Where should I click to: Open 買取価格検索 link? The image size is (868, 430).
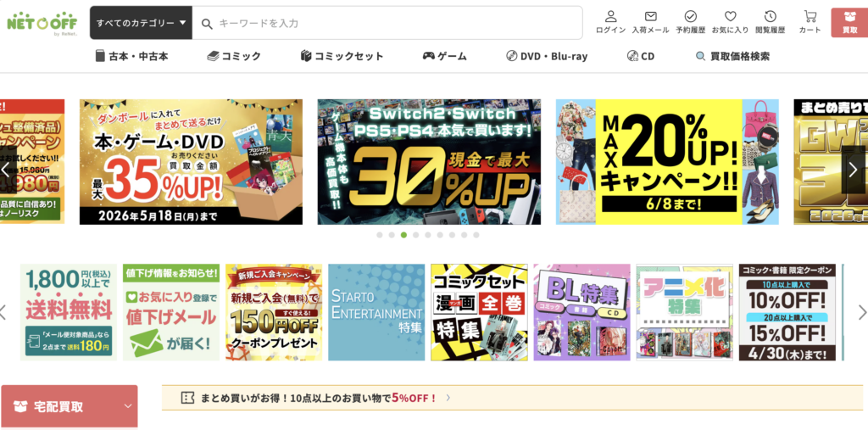click(732, 56)
